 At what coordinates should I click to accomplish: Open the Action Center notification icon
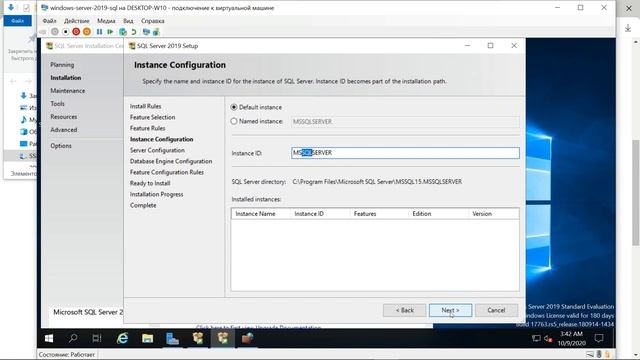pyautogui.click(x=599, y=338)
